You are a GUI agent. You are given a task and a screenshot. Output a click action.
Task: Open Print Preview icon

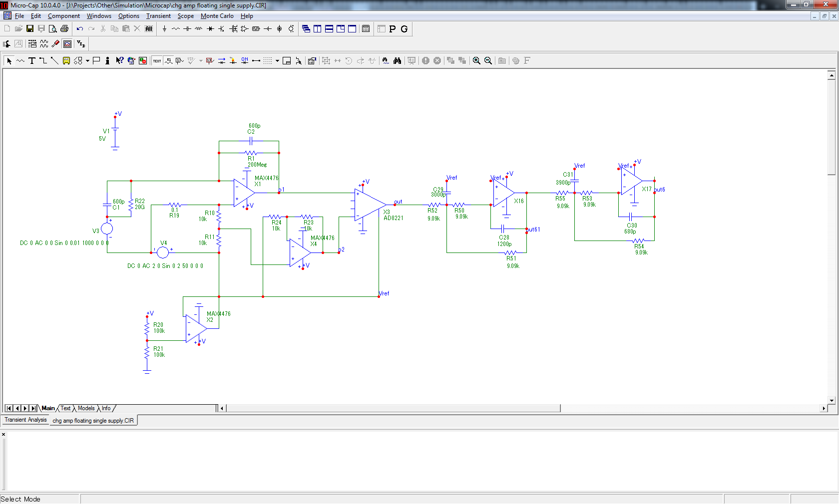pyautogui.click(x=53, y=29)
